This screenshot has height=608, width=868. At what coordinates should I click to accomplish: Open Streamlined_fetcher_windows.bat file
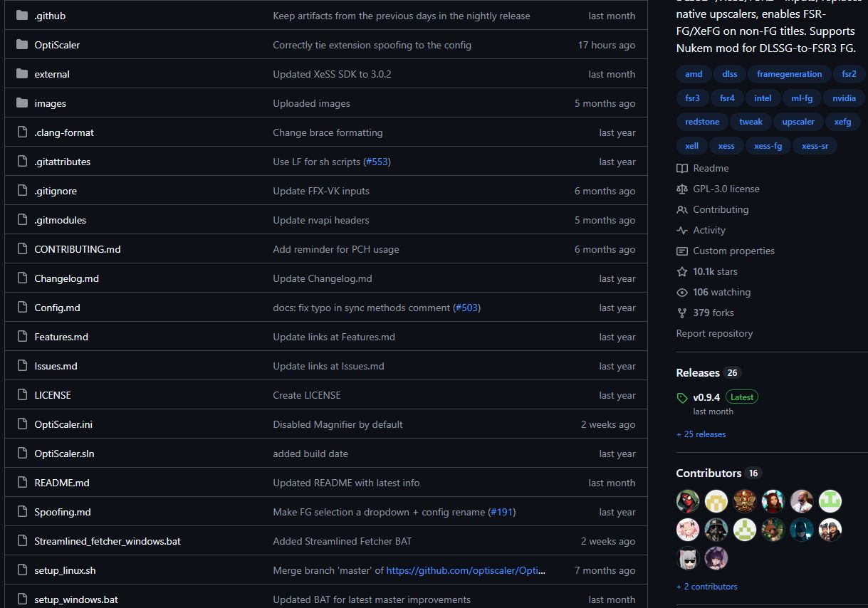click(108, 541)
